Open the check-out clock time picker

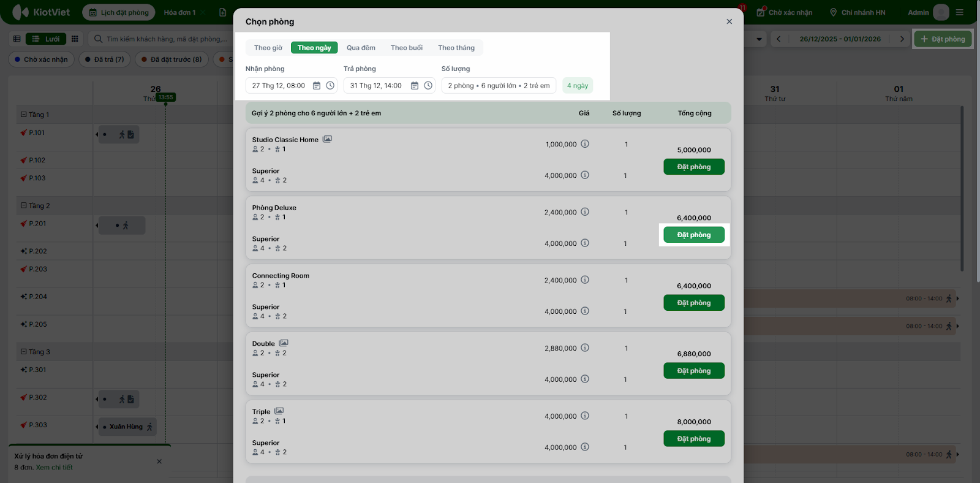click(428, 86)
